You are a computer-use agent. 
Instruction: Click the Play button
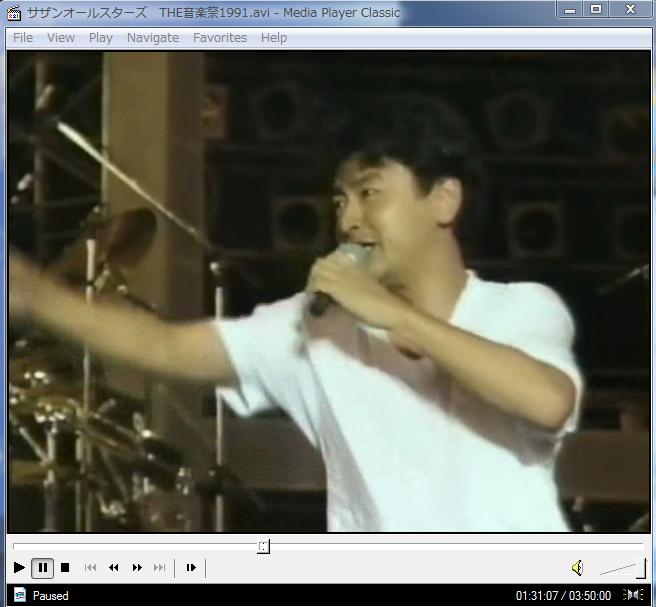coord(19,568)
